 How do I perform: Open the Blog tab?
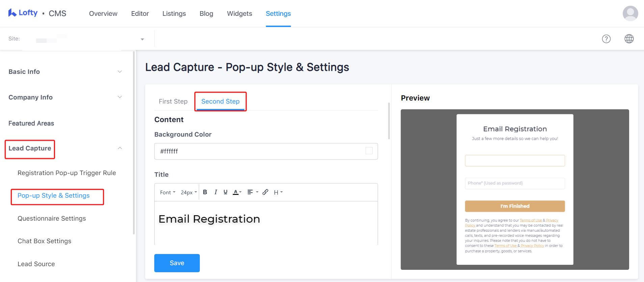(206, 13)
